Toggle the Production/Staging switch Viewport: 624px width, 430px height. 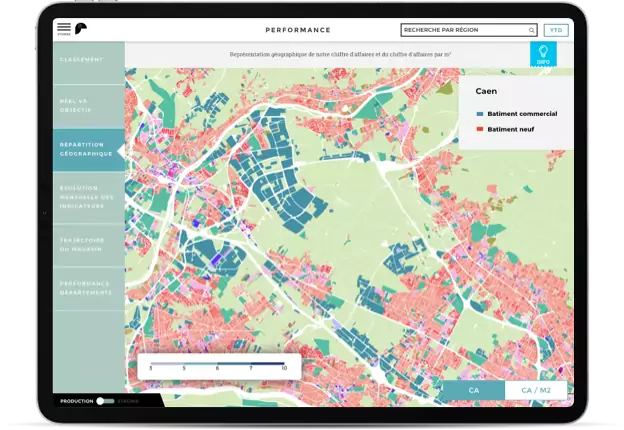pyautogui.click(x=104, y=401)
